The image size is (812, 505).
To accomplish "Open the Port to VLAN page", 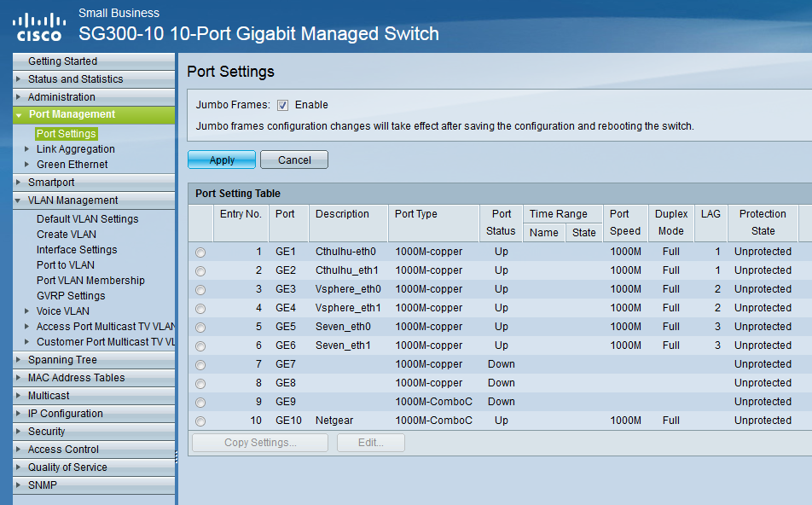I will tap(65, 265).
